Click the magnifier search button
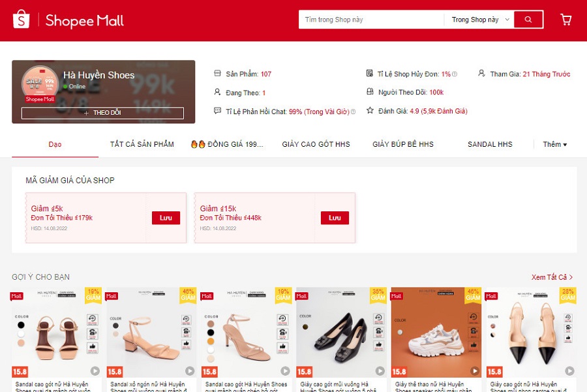Viewport: 587px width, 392px height. click(528, 20)
